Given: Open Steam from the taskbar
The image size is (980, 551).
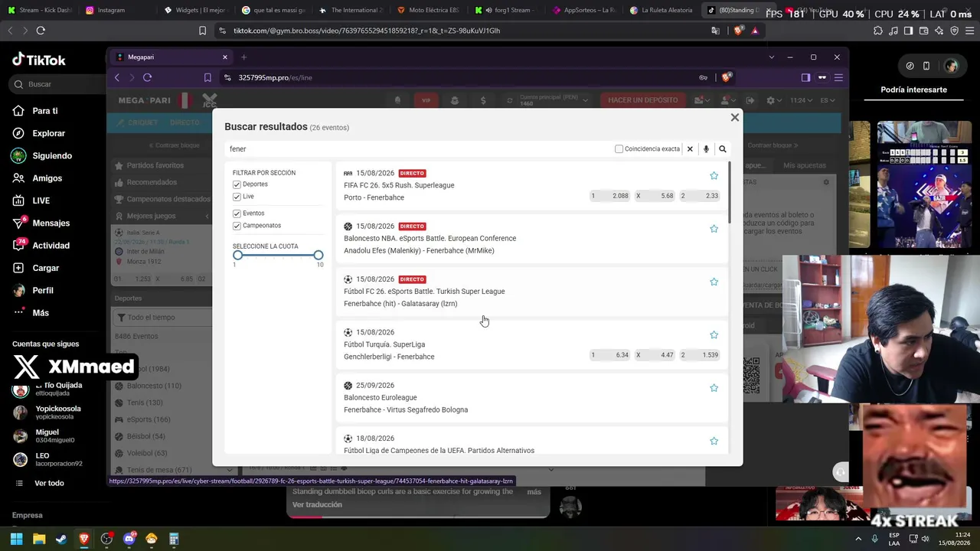Looking at the screenshot, I should coord(61,540).
